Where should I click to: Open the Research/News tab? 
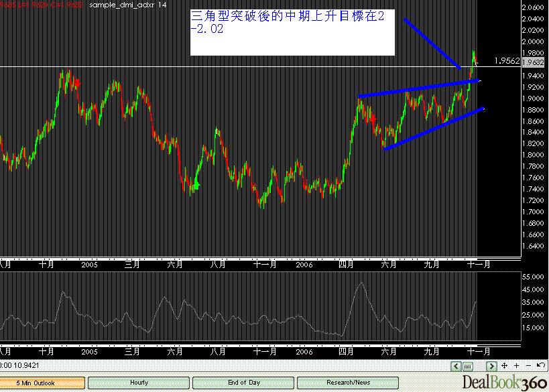(x=348, y=383)
